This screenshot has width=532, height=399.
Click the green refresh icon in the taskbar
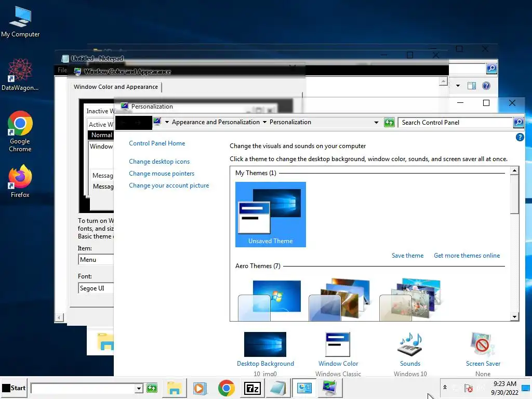pos(152,388)
